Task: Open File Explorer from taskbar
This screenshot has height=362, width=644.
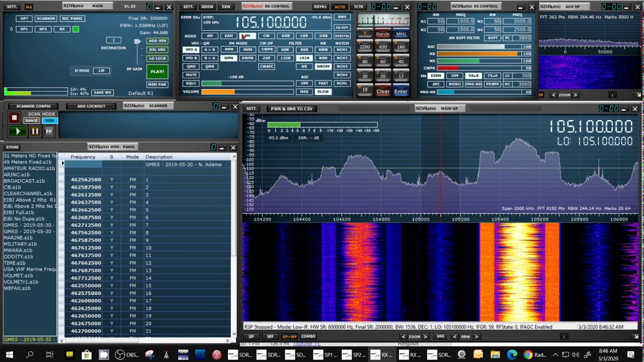Action: [495, 354]
